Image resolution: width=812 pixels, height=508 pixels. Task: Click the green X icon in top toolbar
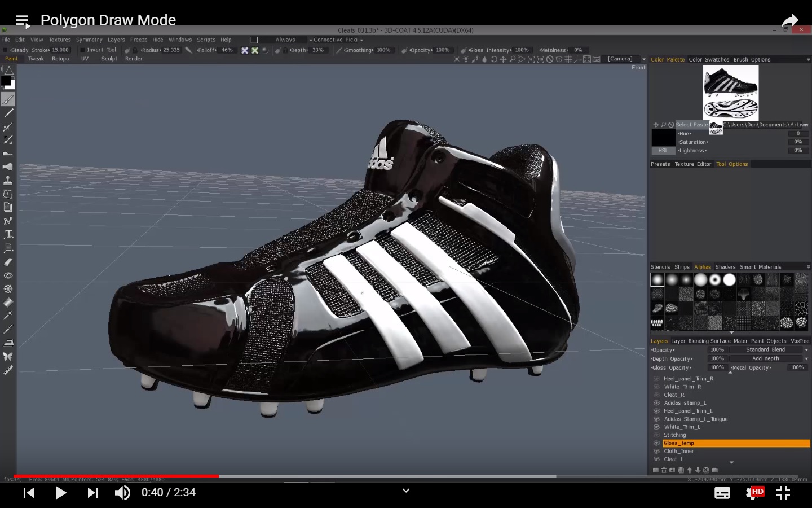coord(255,50)
